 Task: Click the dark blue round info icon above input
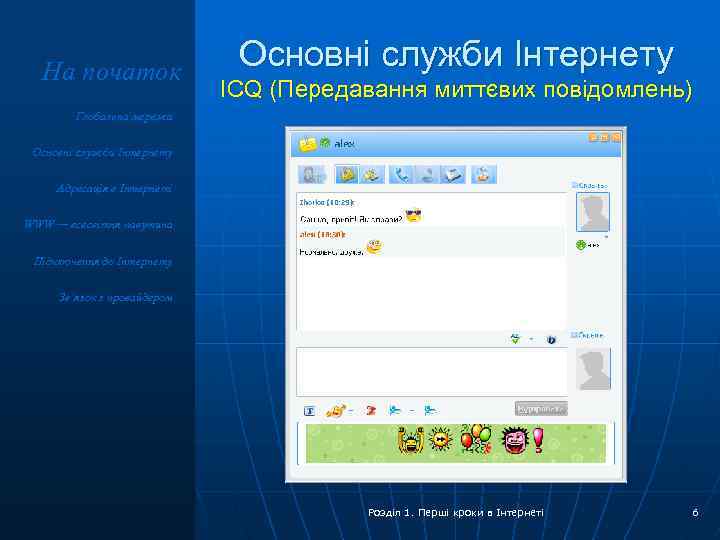point(551,340)
